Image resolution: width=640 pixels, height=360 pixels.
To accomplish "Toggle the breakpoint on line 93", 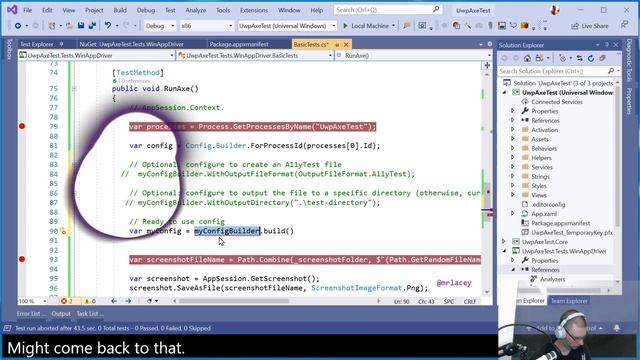I will (x=22, y=259).
